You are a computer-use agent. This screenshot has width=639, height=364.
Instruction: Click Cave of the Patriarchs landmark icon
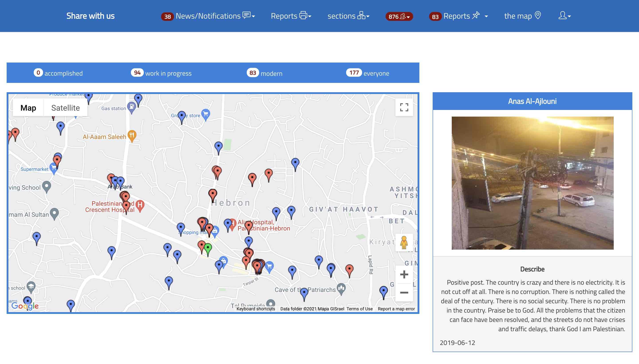point(341,288)
